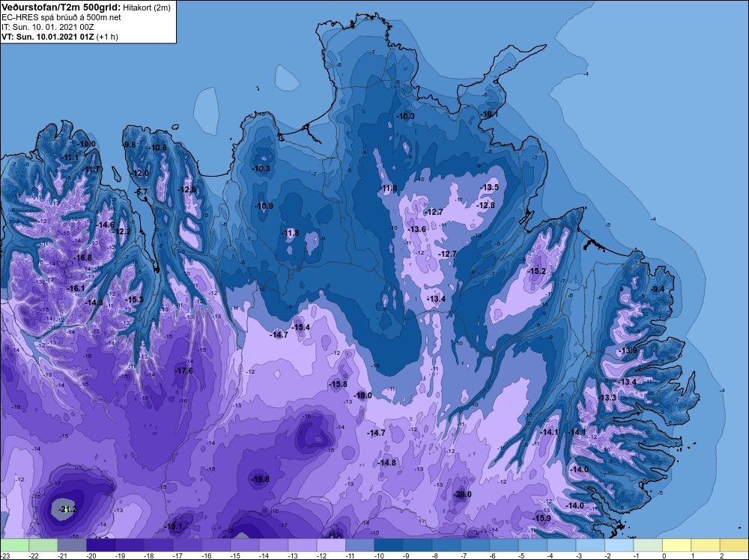Select the -18.0 temperature label

(363, 395)
